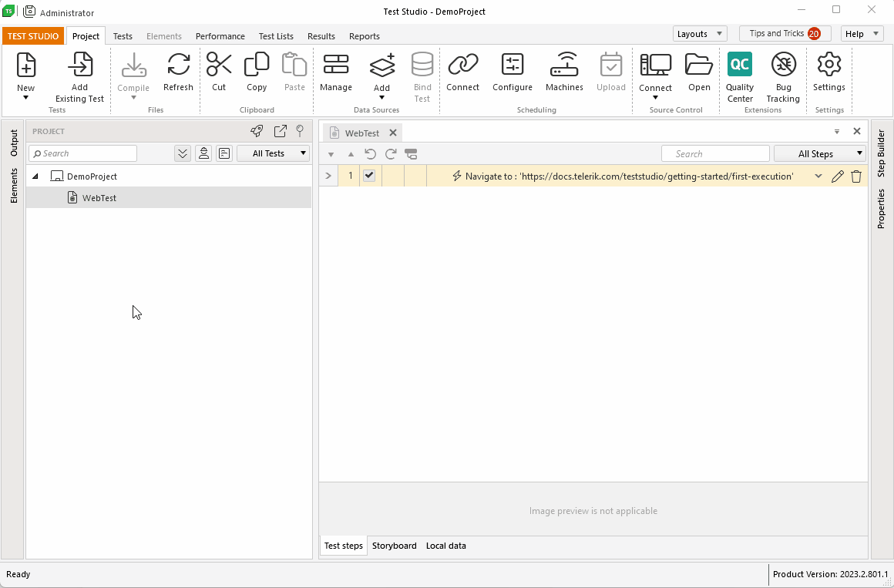Viewport: 894px width, 588px height.
Task: Uncheck the step 1 enabled checkbox
Action: pos(369,176)
